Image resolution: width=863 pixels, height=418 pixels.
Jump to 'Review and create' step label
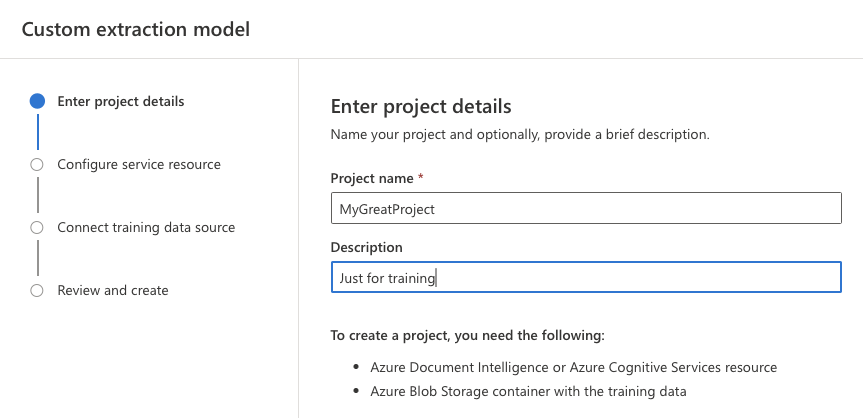point(113,290)
